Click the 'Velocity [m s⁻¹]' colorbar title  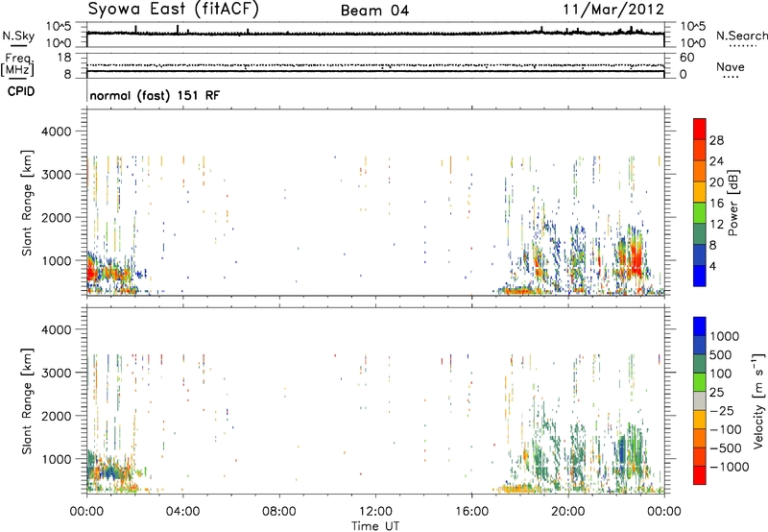(x=758, y=400)
